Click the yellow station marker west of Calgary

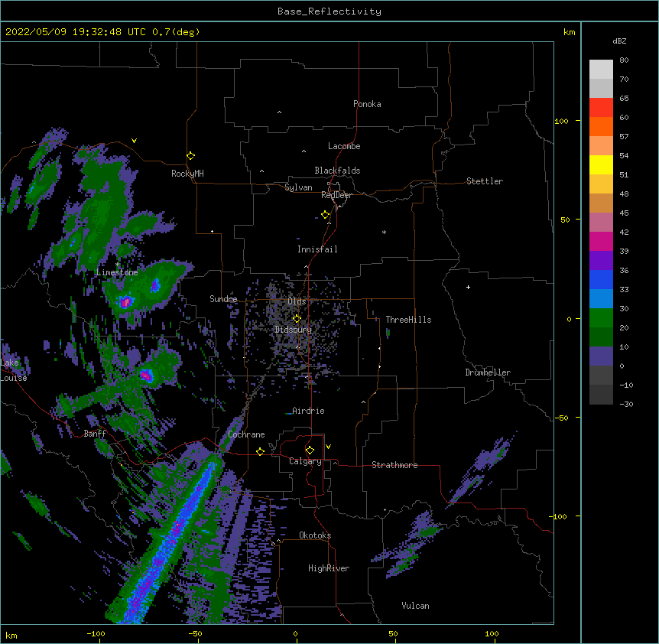260,451
